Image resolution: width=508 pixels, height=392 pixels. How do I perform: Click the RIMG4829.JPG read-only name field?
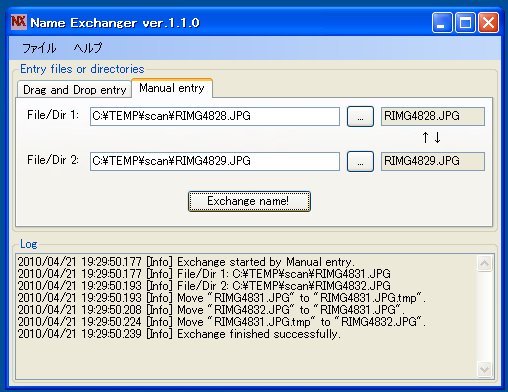tap(433, 161)
